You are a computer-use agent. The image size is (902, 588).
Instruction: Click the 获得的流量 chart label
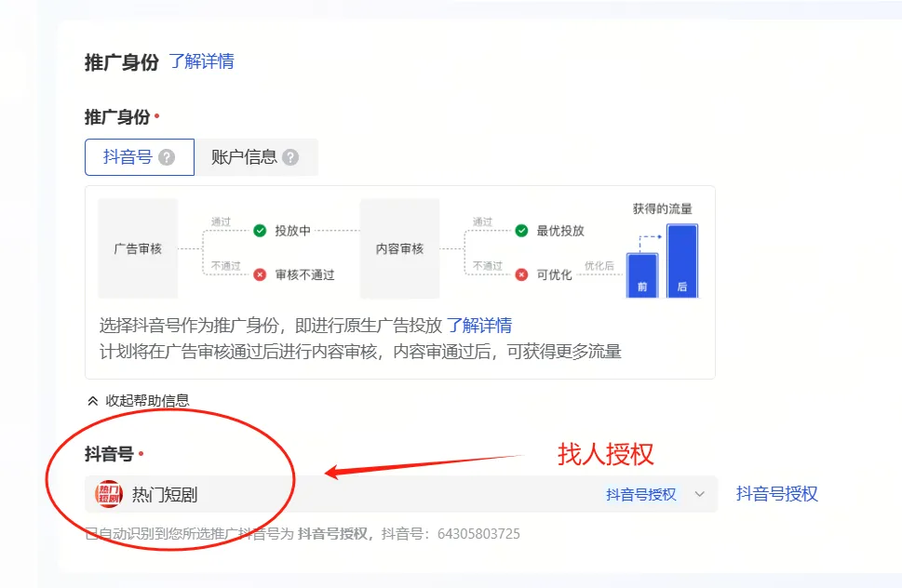662,208
